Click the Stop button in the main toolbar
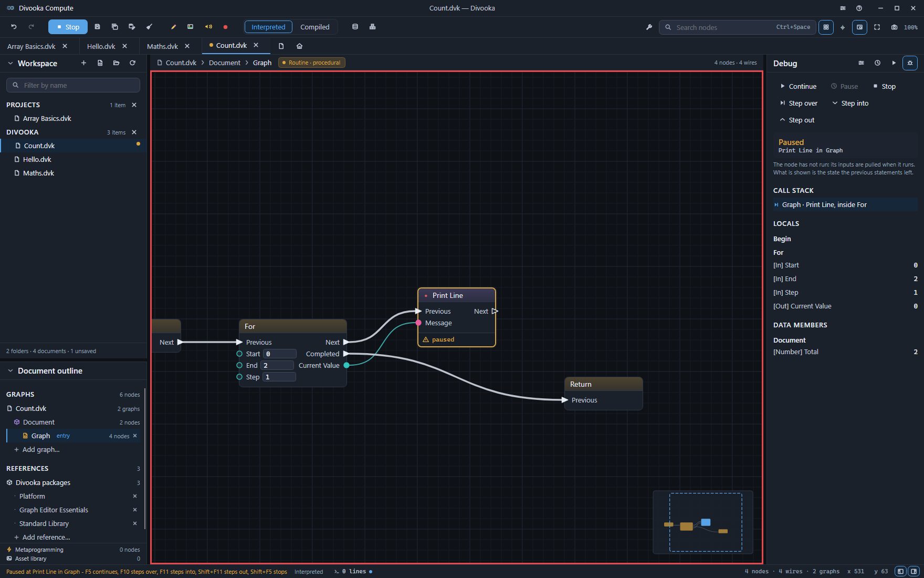Viewport: 924px width, 578px height. click(68, 27)
